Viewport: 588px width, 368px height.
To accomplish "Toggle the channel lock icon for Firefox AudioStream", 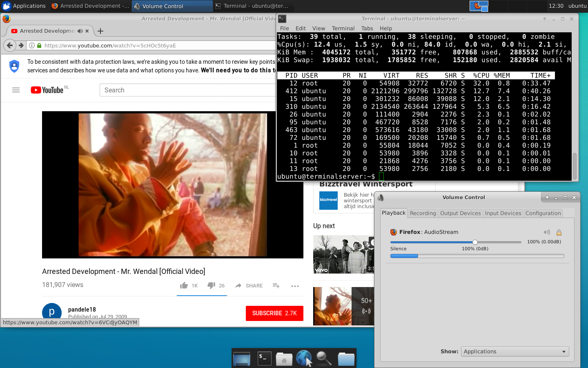I will [x=559, y=232].
